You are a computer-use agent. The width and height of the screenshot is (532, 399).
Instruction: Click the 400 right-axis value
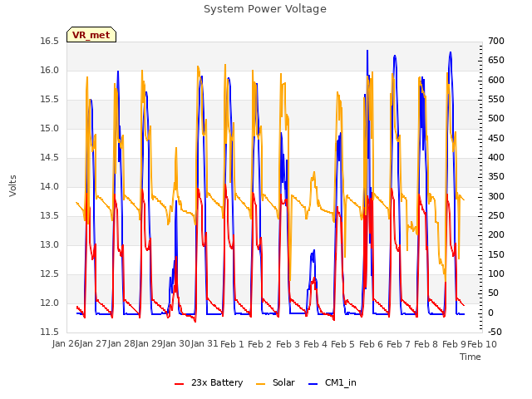tap(496, 158)
